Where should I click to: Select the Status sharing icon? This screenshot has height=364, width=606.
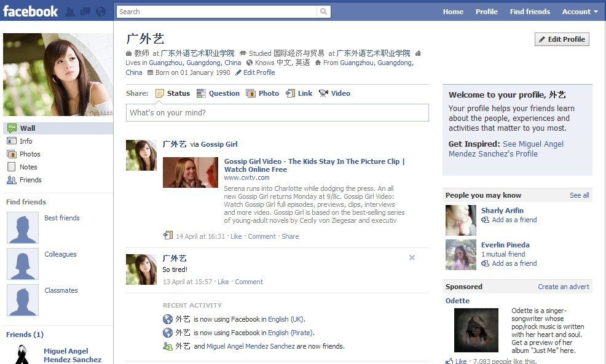(160, 93)
